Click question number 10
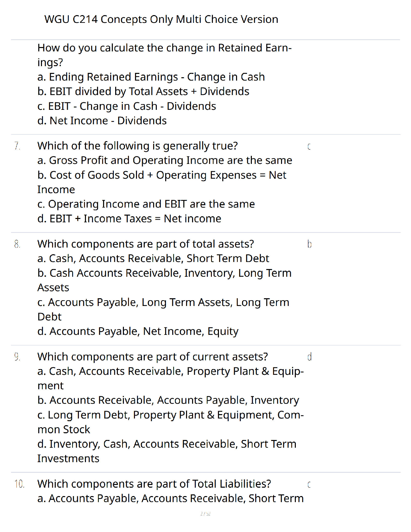Image resolution: width=411 pixels, height=532 pixels. click(x=19, y=484)
